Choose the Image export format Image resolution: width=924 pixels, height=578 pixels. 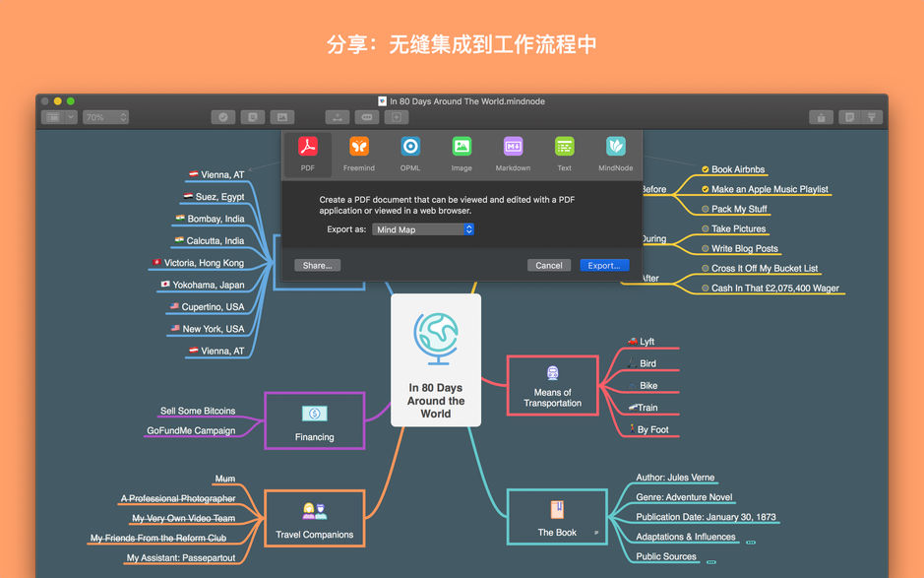[462, 155]
